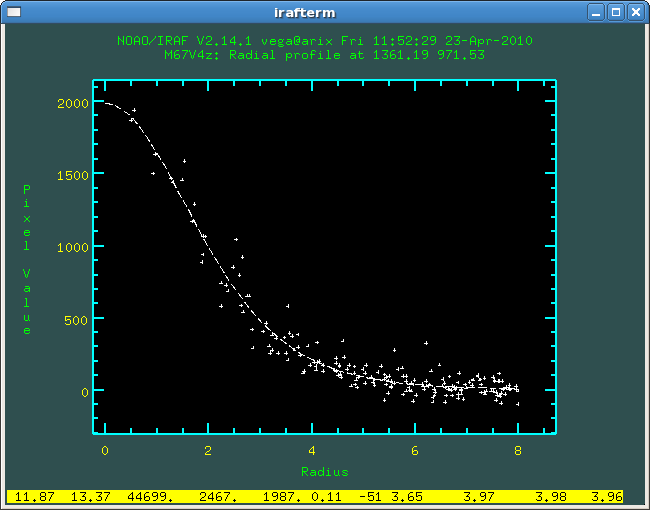This screenshot has width=650, height=510.
Task: Click the 0 x-axis tick label
Action: coord(105,451)
